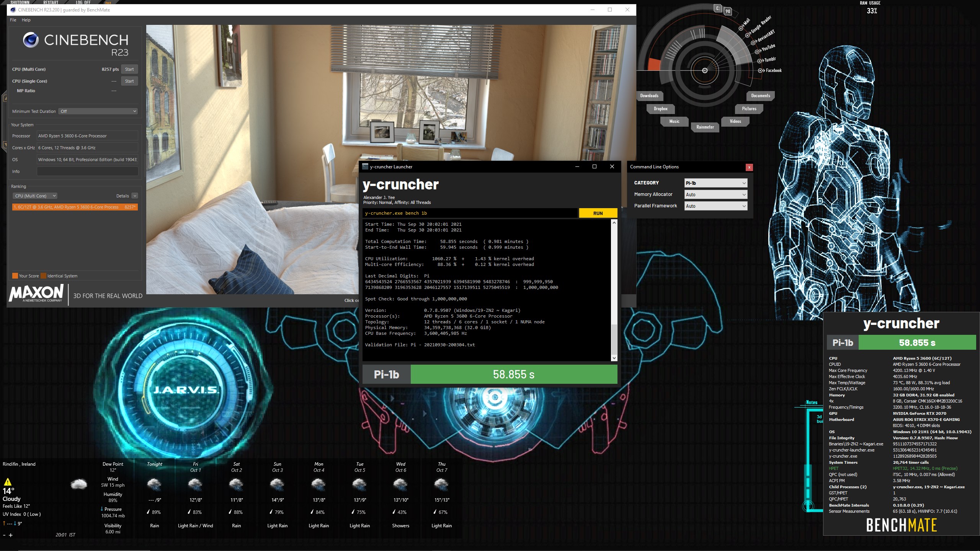Open the Music folder shortcut
Viewport: 980px width, 551px height.
click(675, 121)
